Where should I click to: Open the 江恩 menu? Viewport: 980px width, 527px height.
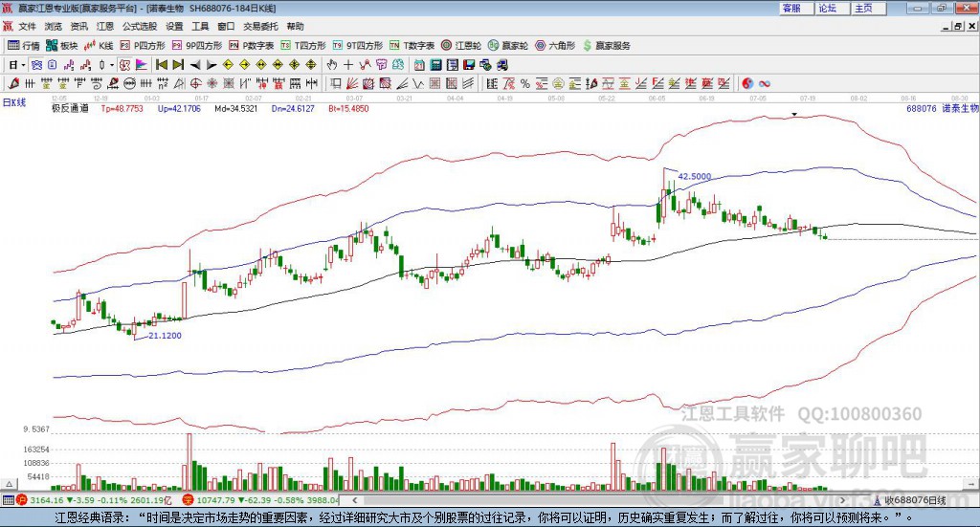[x=105, y=26]
